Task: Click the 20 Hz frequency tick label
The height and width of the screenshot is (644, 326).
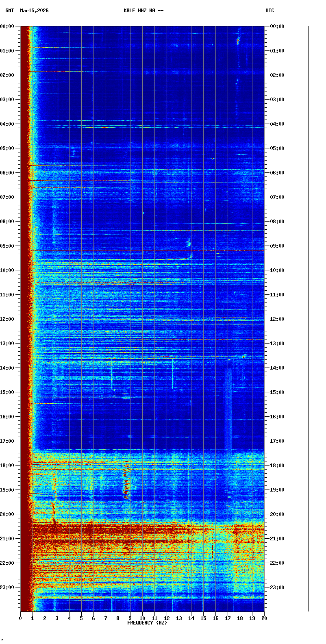Action: point(264,618)
